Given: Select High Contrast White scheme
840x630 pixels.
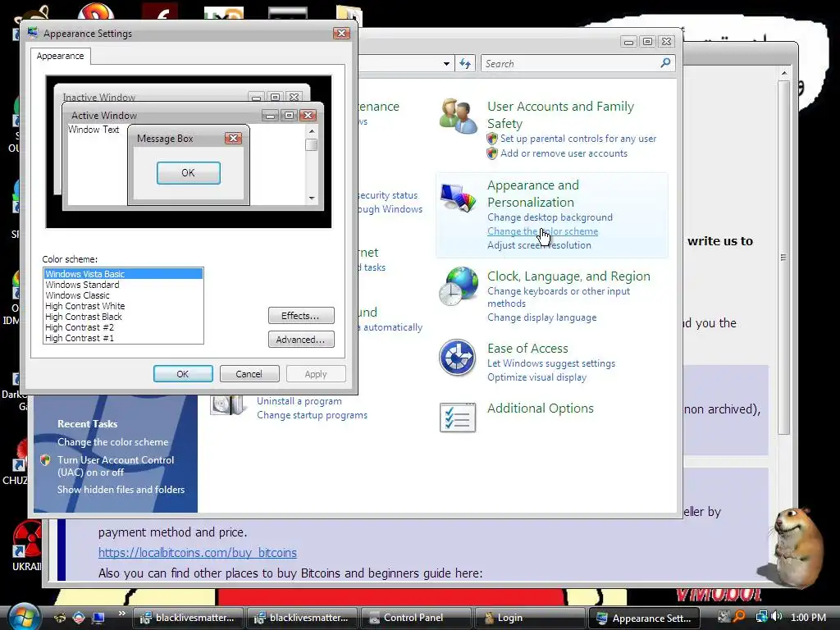Looking at the screenshot, I should [85, 306].
